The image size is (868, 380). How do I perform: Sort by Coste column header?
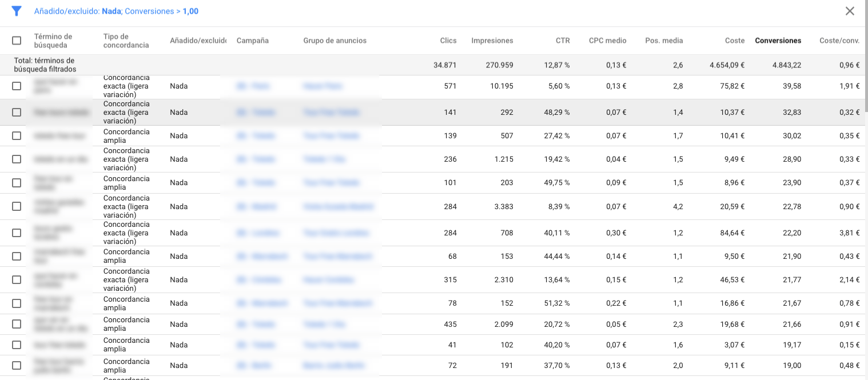[735, 41]
